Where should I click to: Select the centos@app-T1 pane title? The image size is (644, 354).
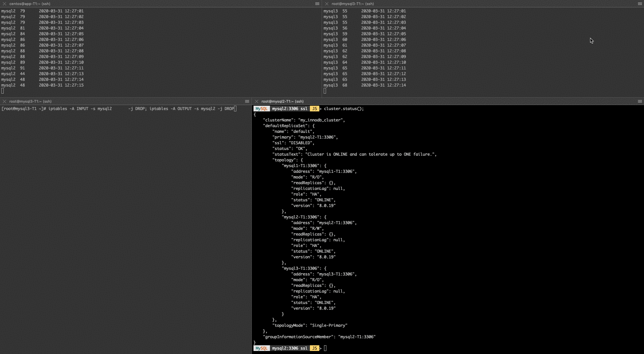tap(30, 4)
